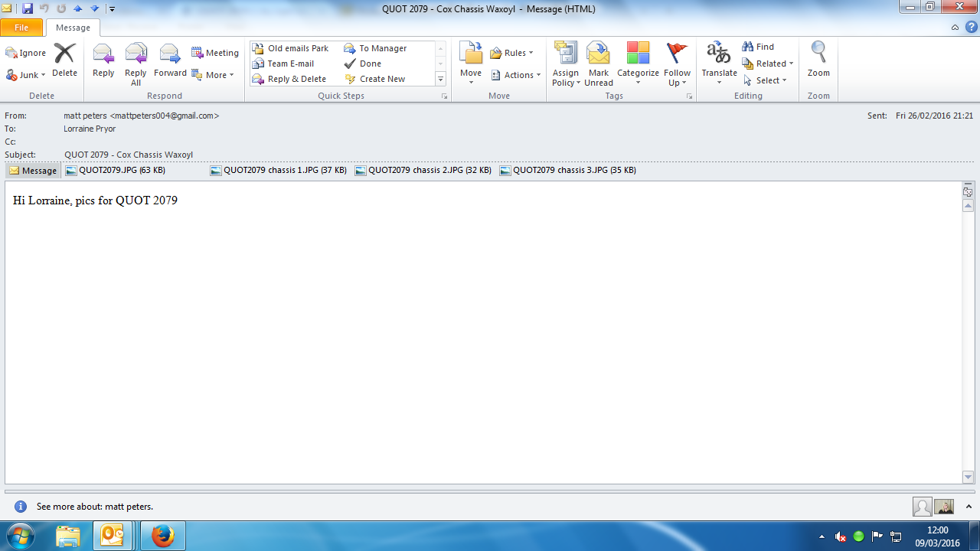
Task: Click body text "Hi Lorraine, pics for QUOT 2079"
Action: coord(95,201)
